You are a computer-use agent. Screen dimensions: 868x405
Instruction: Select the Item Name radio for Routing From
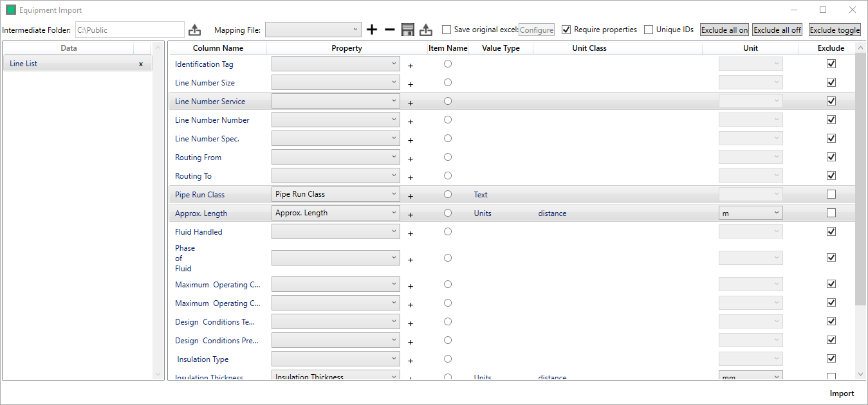pyautogui.click(x=448, y=157)
